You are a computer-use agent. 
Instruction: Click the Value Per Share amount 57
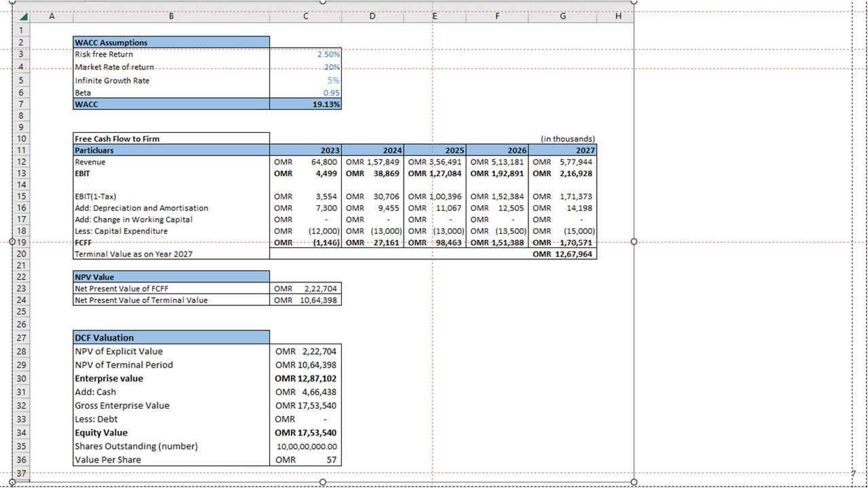305,460
